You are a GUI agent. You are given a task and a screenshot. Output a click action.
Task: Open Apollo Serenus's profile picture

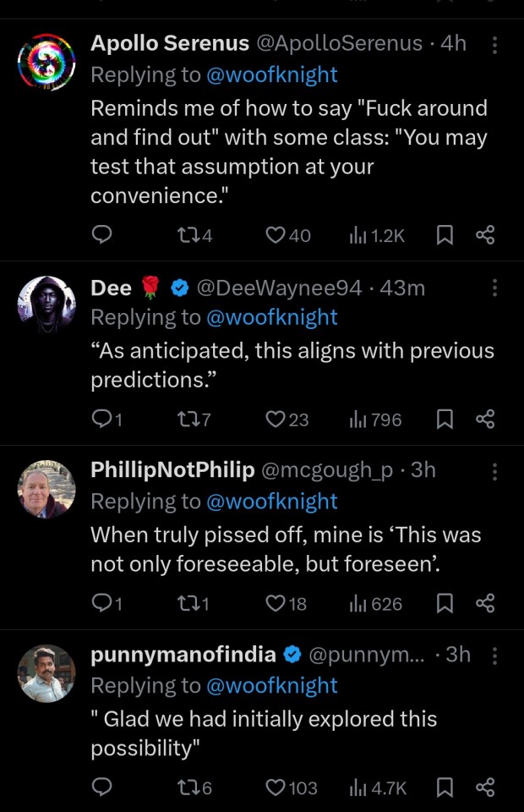coord(47,63)
